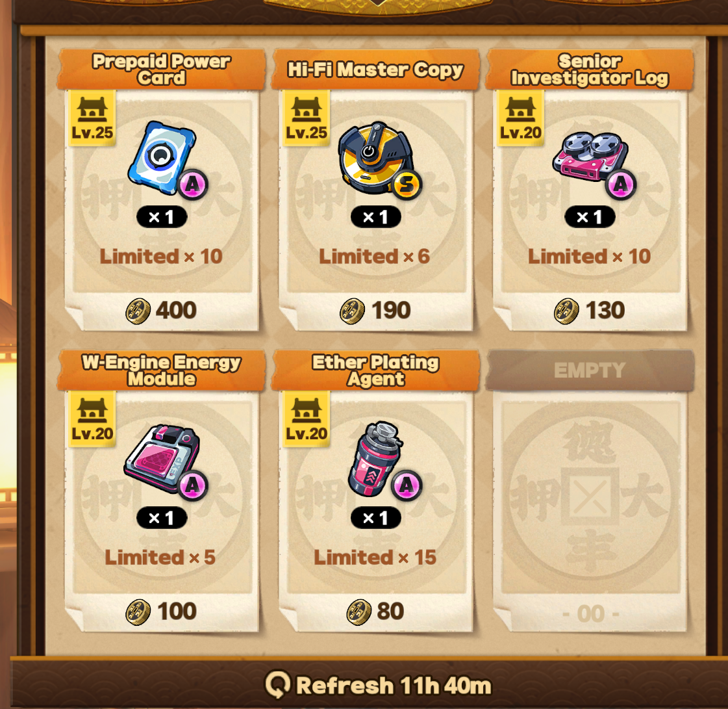Viewport: 728px width, 709px height.
Task: Click the refresh arrow icon at bottom
Action: (277, 684)
